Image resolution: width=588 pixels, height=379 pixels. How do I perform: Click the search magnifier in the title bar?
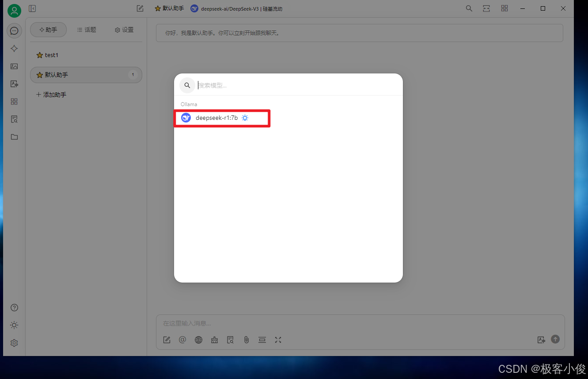coord(469,8)
